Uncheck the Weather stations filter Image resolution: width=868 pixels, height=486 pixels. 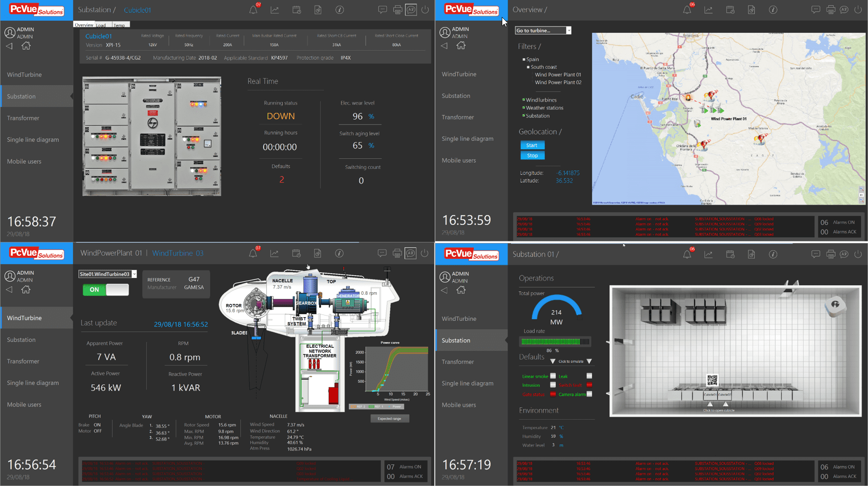524,107
